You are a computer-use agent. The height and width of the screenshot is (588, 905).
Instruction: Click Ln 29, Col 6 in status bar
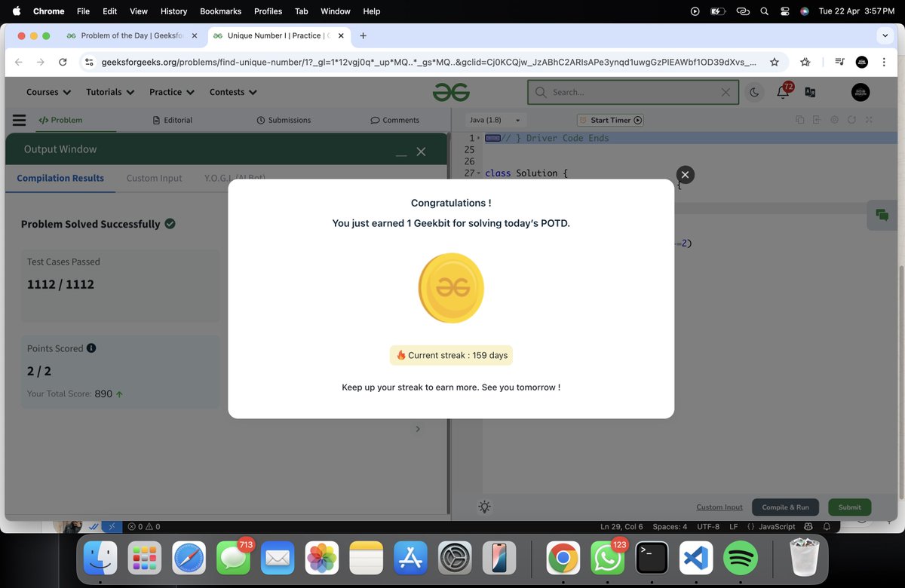tap(621, 526)
